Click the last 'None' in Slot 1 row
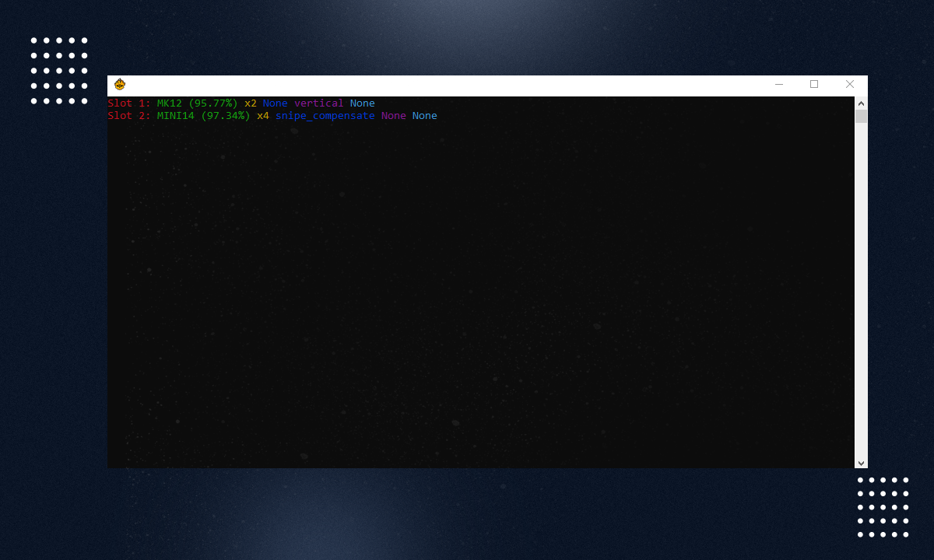The height and width of the screenshot is (560, 934). (363, 103)
